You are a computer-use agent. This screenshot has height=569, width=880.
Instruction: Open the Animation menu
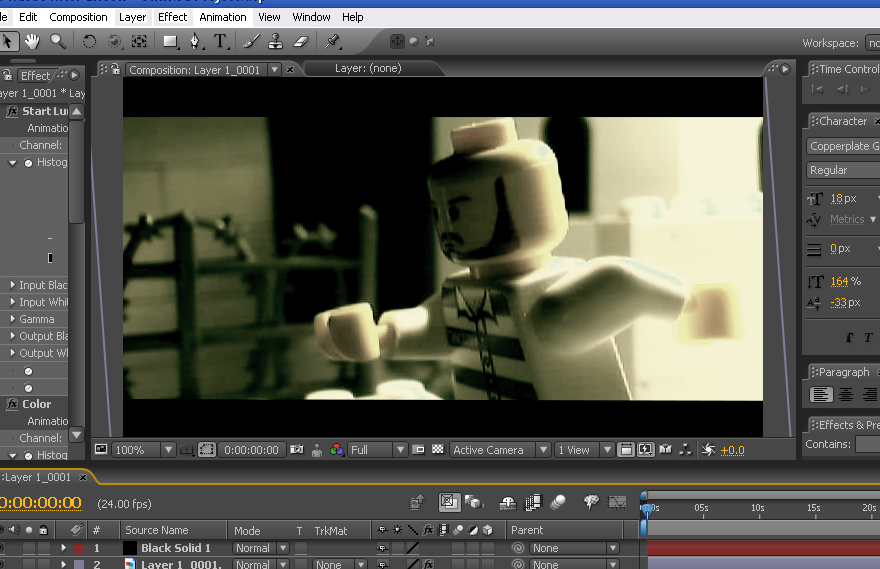click(x=223, y=17)
